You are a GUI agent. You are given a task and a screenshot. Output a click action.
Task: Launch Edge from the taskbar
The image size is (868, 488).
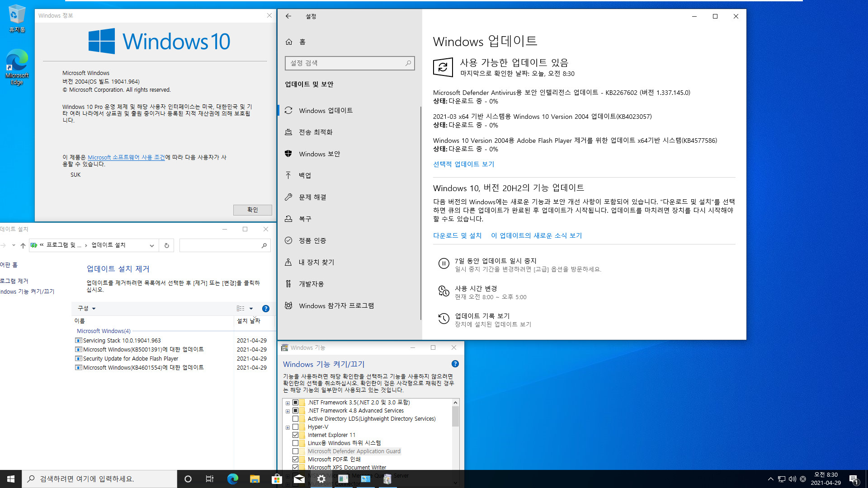pos(232,479)
